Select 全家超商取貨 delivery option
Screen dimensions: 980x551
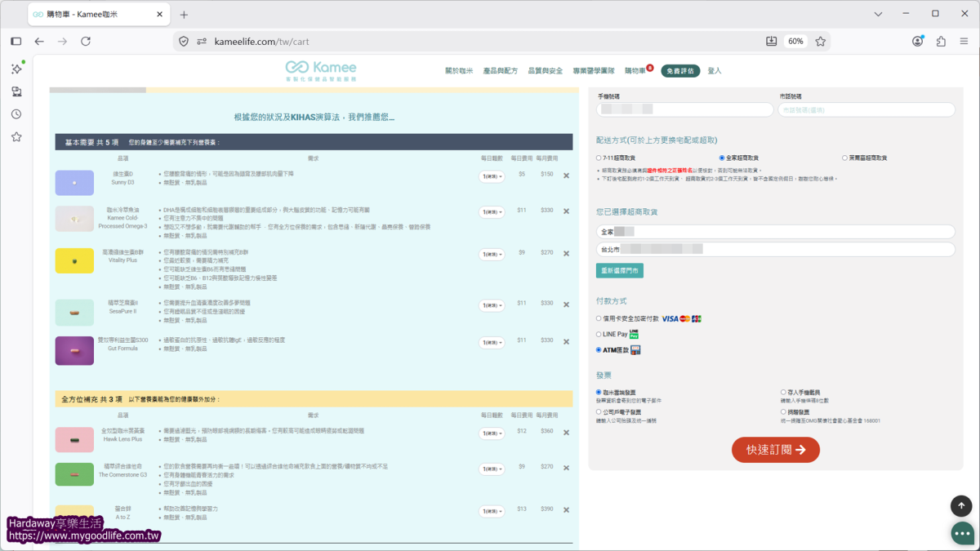722,158
